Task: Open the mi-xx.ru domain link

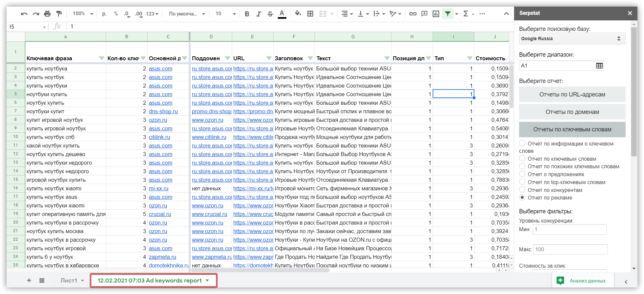Action: click(158, 188)
